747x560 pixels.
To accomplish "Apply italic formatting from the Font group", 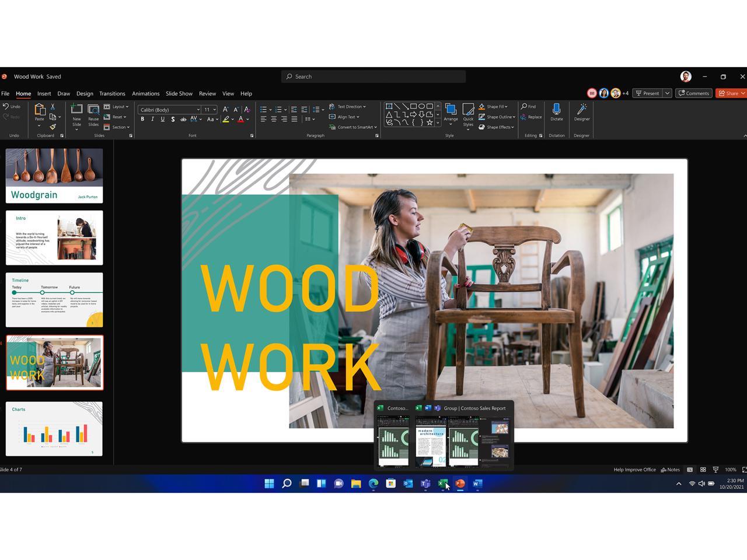I will pos(152,119).
